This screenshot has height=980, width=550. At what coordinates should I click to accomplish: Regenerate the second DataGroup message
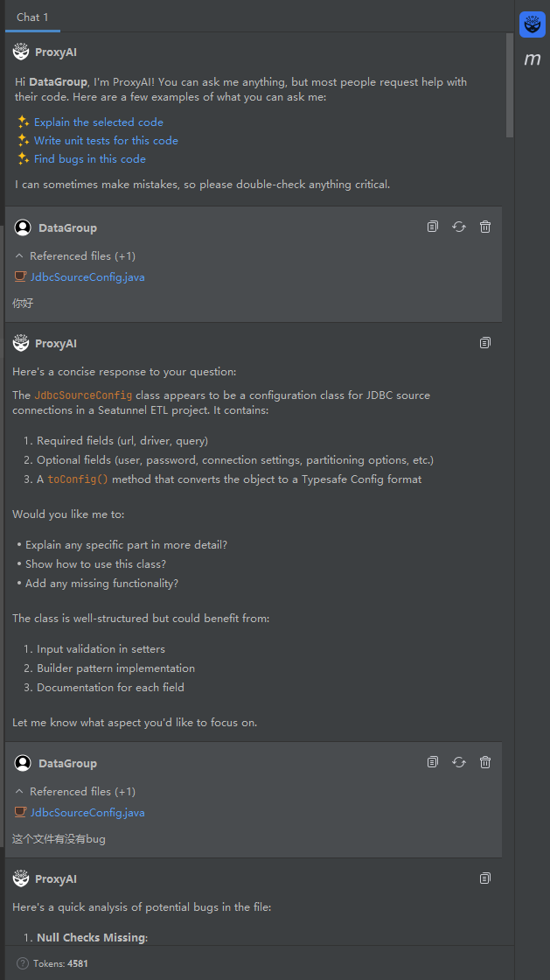[459, 762]
